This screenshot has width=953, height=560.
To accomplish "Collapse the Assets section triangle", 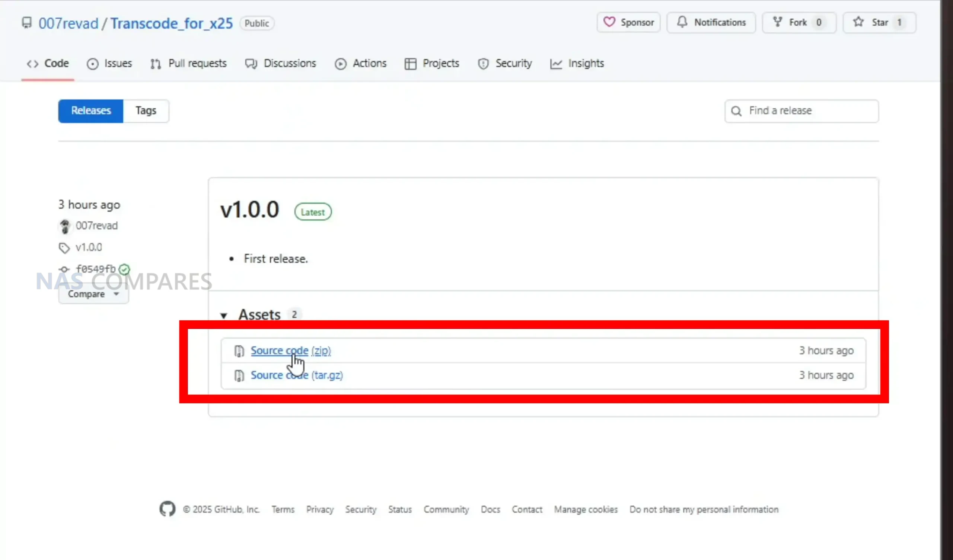I will point(224,316).
